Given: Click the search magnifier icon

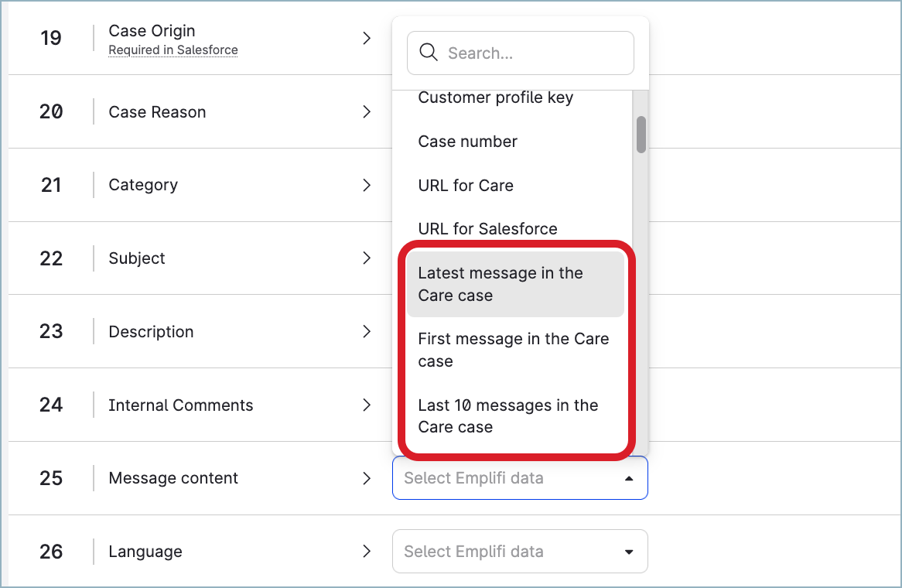Looking at the screenshot, I should coord(428,53).
